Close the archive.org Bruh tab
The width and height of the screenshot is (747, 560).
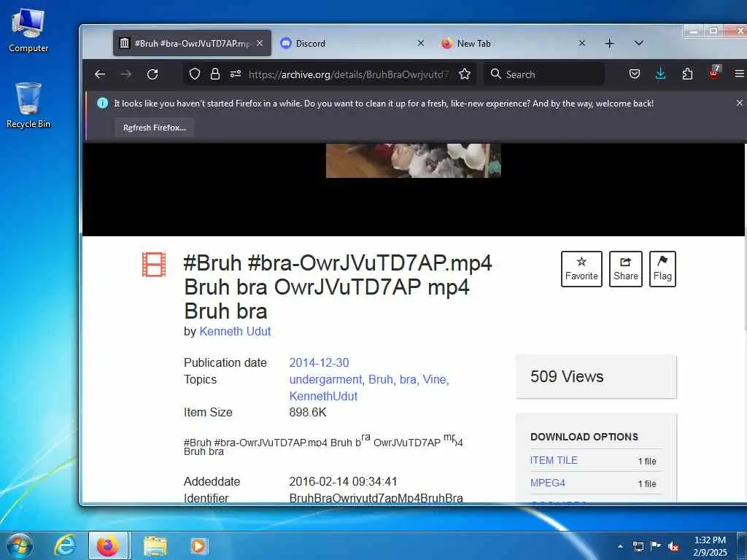point(260,43)
